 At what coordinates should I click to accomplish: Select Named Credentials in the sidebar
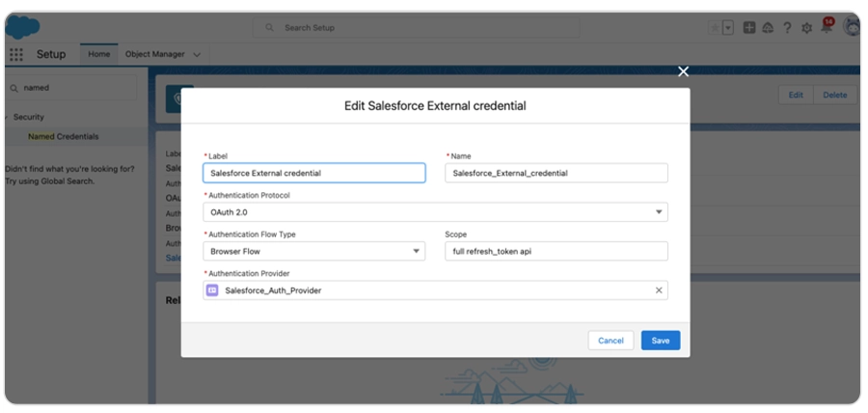[x=64, y=137]
